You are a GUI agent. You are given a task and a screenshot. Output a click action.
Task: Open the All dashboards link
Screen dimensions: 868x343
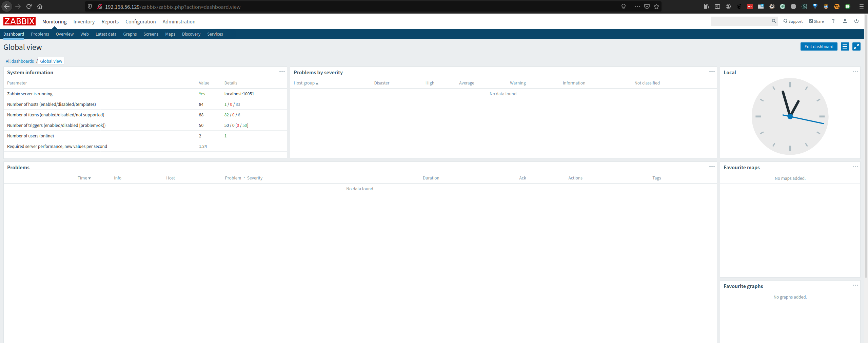click(20, 61)
